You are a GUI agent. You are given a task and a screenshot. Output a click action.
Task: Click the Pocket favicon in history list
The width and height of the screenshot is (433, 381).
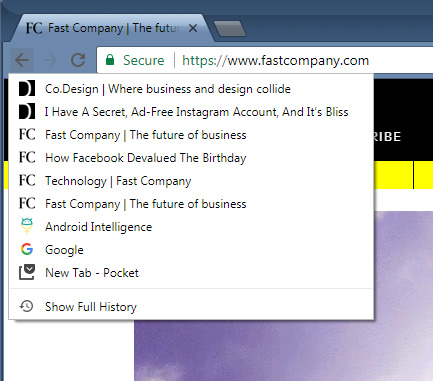click(x=27, y=272)
